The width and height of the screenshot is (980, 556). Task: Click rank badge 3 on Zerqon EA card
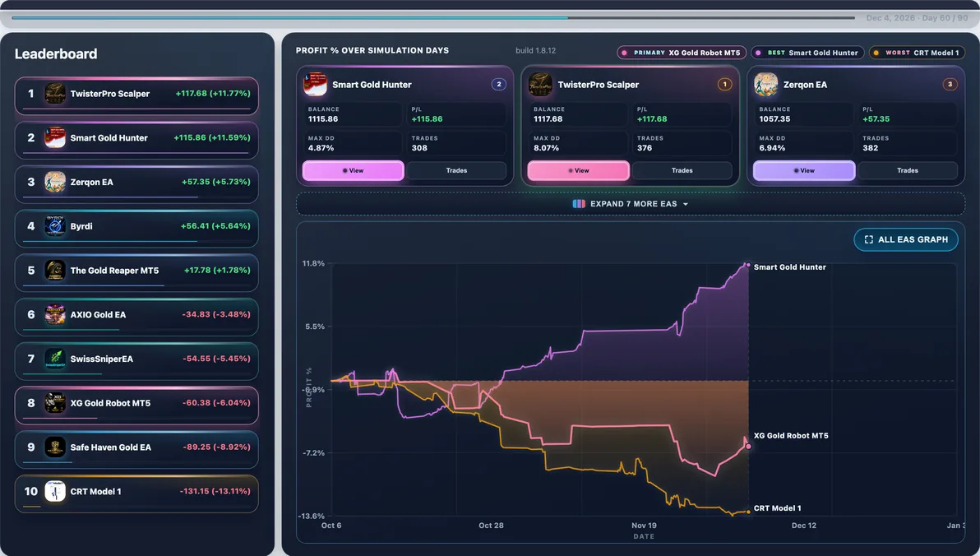pos(950,84)
